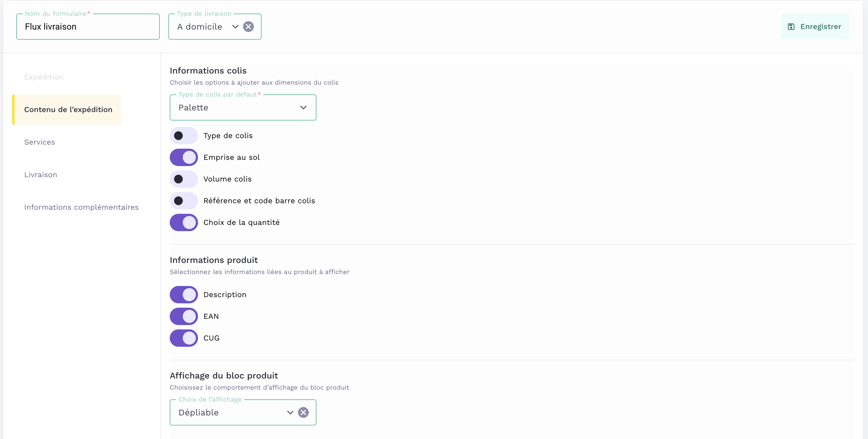This screenshot has width=868, height=439.
Task: Toggle off the CUG option
Action: [x=184, y=338]
